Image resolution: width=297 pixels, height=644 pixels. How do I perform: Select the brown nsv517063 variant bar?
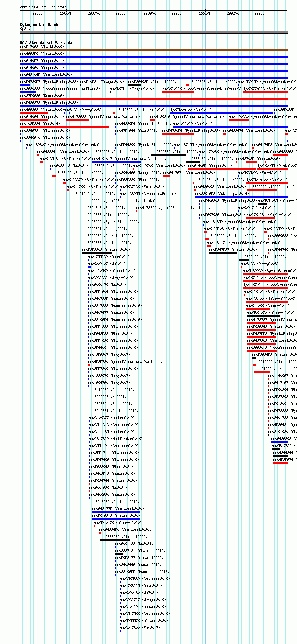click(154, 50)
